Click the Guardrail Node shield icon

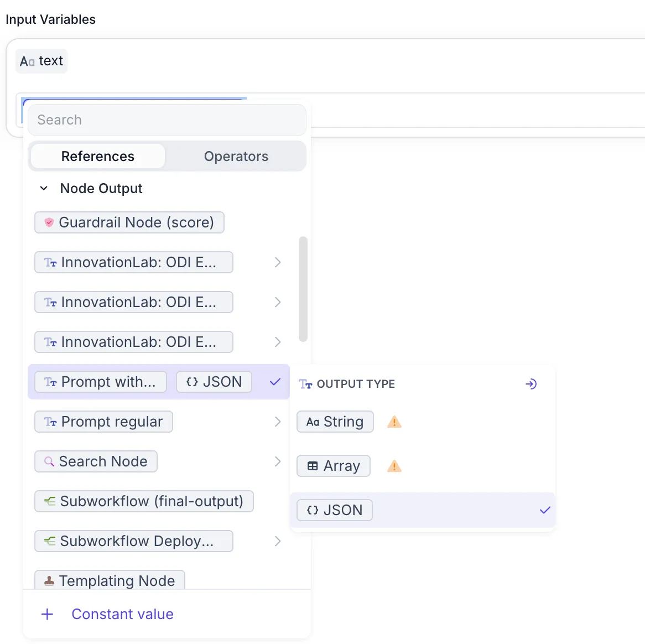click(x=49, y=222)
